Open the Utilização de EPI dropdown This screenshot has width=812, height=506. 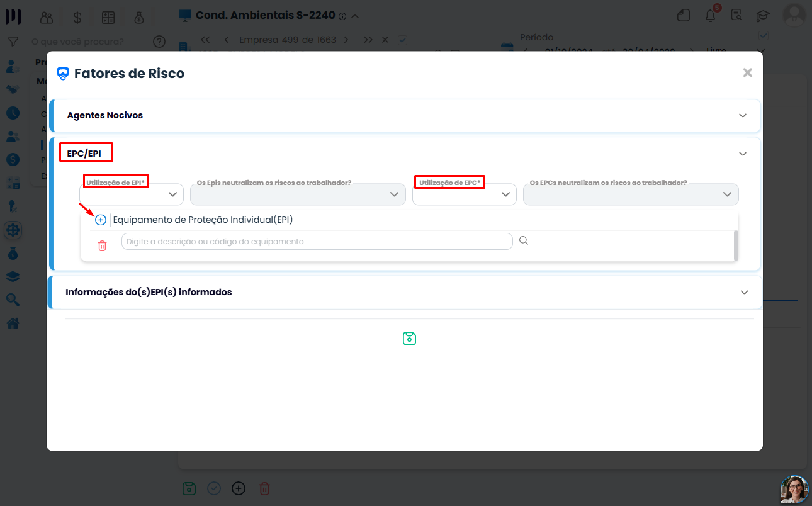pos(132,194)
